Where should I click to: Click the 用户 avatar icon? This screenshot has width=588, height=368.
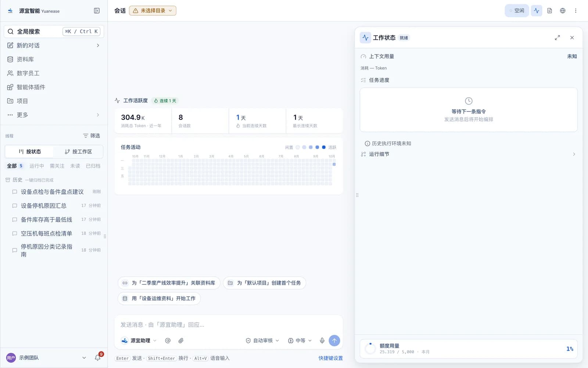(11, 358)
